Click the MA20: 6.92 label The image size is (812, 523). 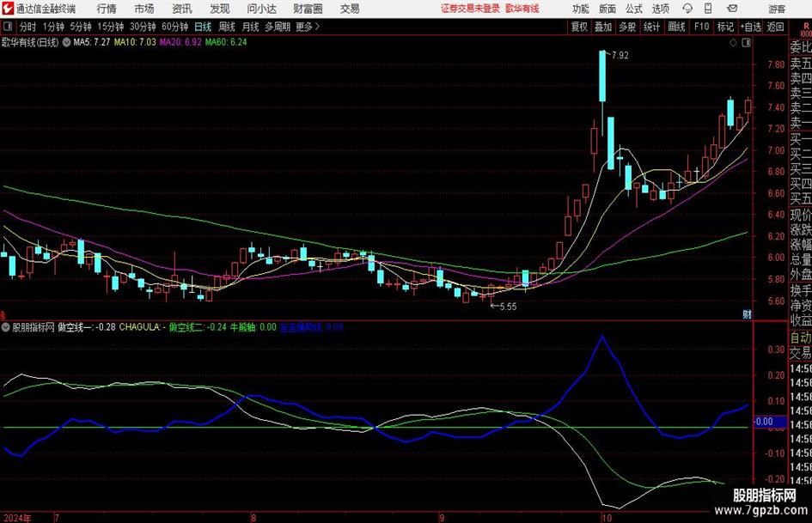[x=180, y=42]
